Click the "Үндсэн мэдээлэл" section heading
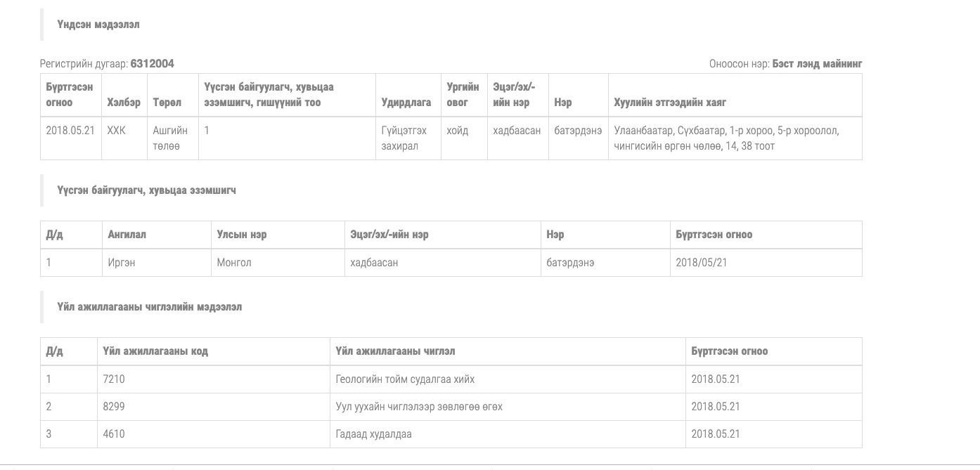 tap(98, 25)
